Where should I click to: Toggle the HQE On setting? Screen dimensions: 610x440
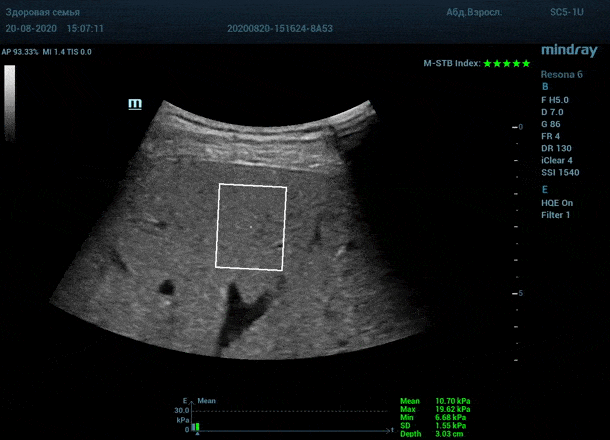557,202
